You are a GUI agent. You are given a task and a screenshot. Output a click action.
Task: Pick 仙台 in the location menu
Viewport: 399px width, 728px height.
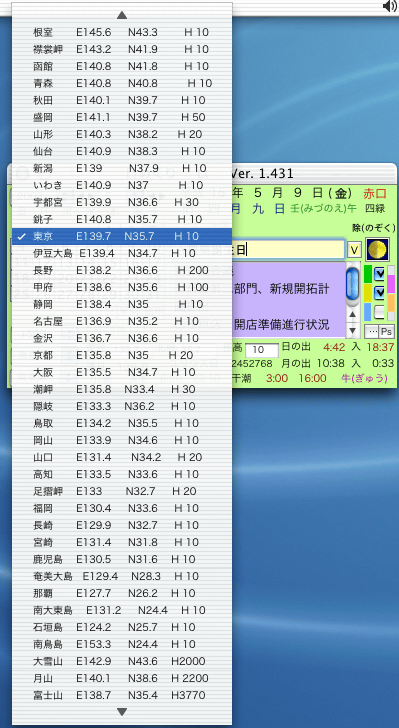click(122, 151)
